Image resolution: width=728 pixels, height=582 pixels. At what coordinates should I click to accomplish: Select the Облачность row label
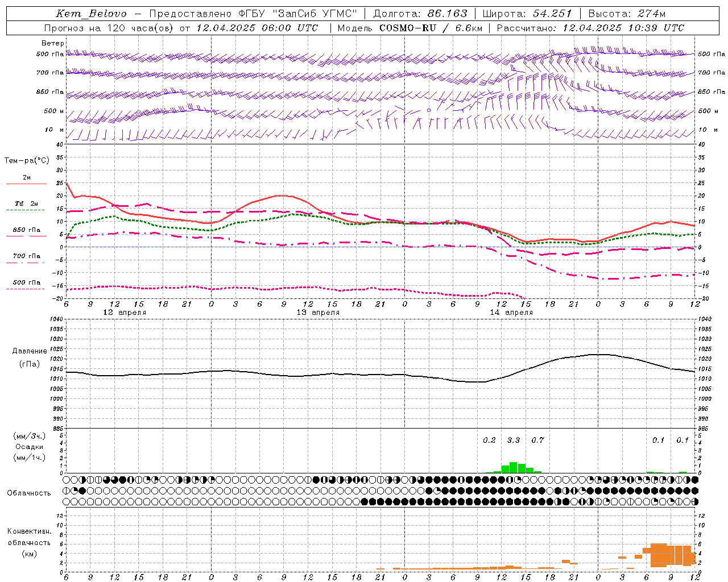point(29,493)
